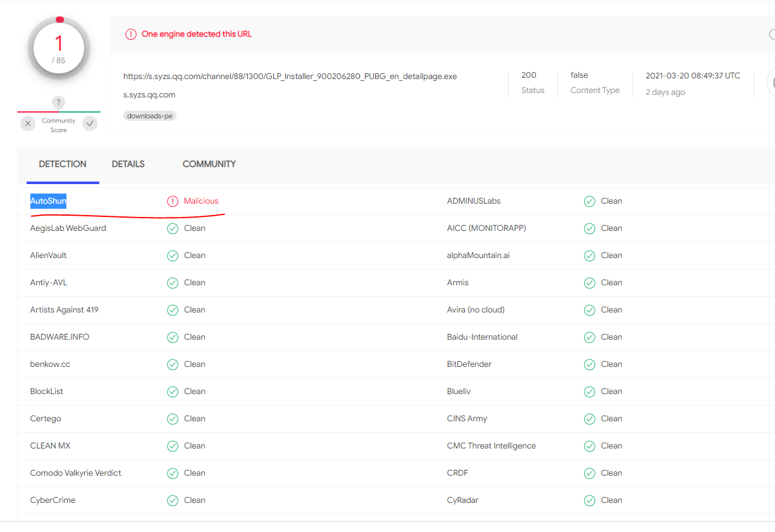Image resolution: width=775 pixels, height=532 pixels.
Task: Click the downloads-pe tag
Action: click(x=150, y=116)
